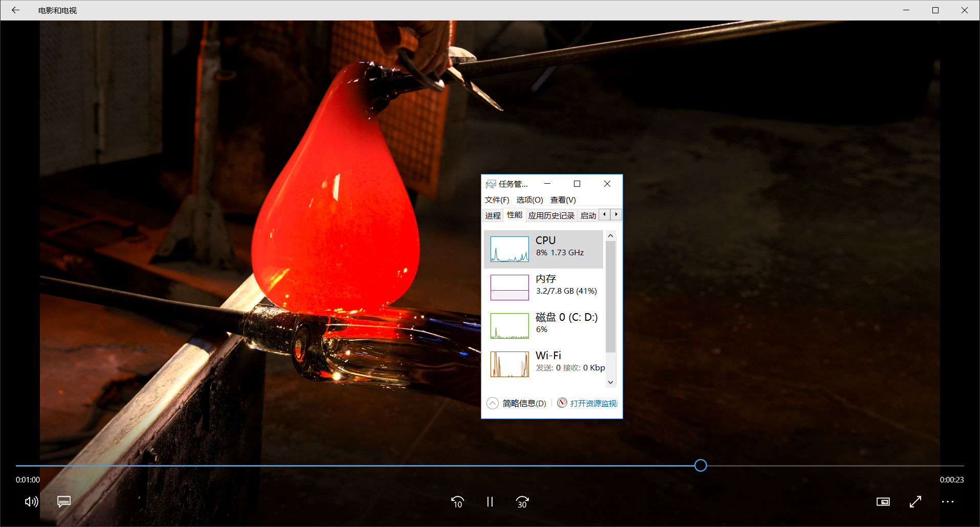Open the 查看(V) menu in Task Manager
980x527 pixels.
coord(563,200)
